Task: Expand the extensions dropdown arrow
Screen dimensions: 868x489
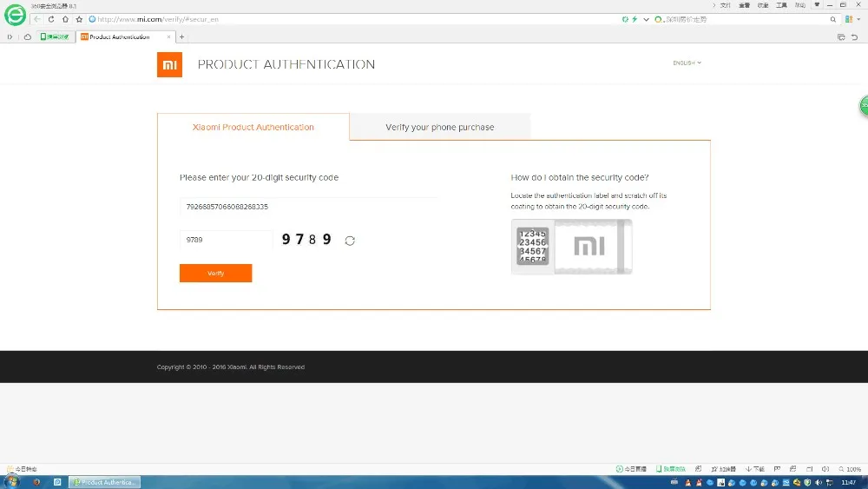Action: click(858, 19)
